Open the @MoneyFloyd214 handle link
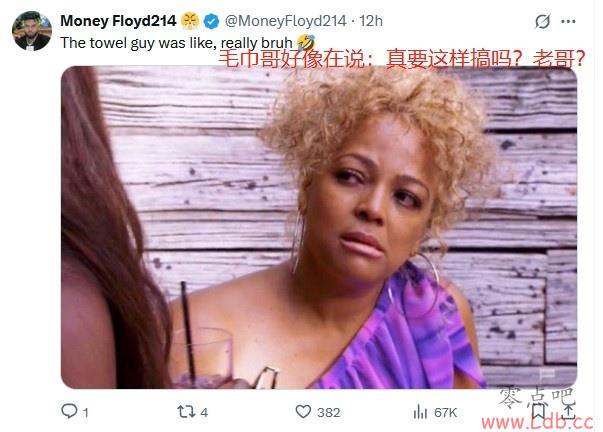 click(285, 21)
